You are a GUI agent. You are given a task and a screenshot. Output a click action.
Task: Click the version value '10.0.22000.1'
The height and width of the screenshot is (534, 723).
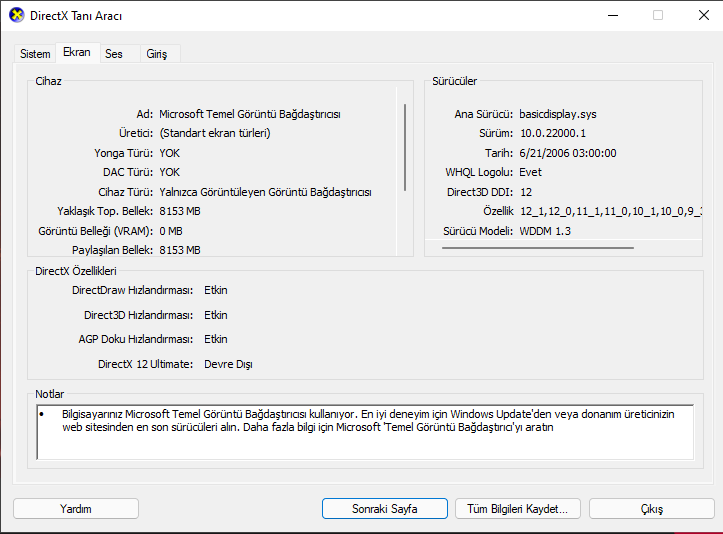point(553,133)
